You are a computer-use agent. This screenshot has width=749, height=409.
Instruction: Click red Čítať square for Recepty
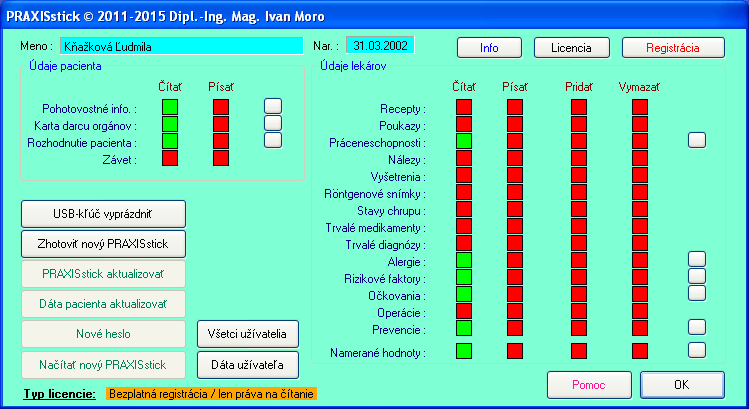pos(464,107)
